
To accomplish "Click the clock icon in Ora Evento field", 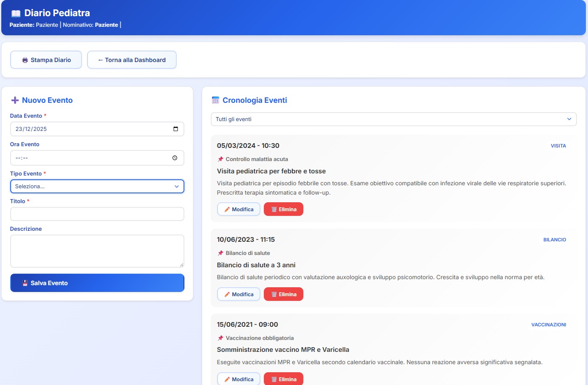I will tap(175, 158).
